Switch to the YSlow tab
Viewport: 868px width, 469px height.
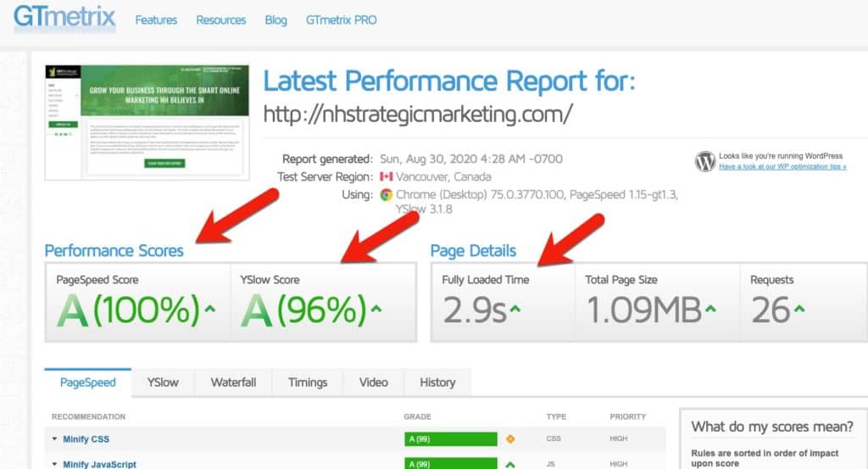(x=163, y=382)
